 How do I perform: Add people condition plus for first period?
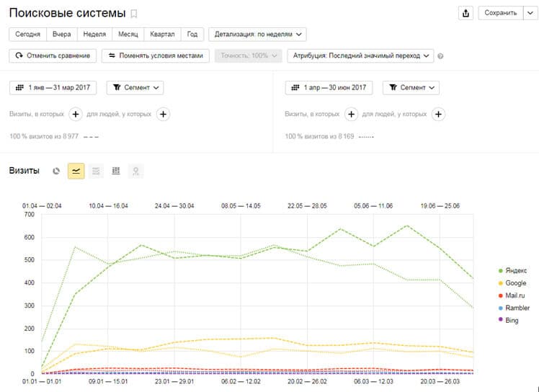click(x=164, y=114)
